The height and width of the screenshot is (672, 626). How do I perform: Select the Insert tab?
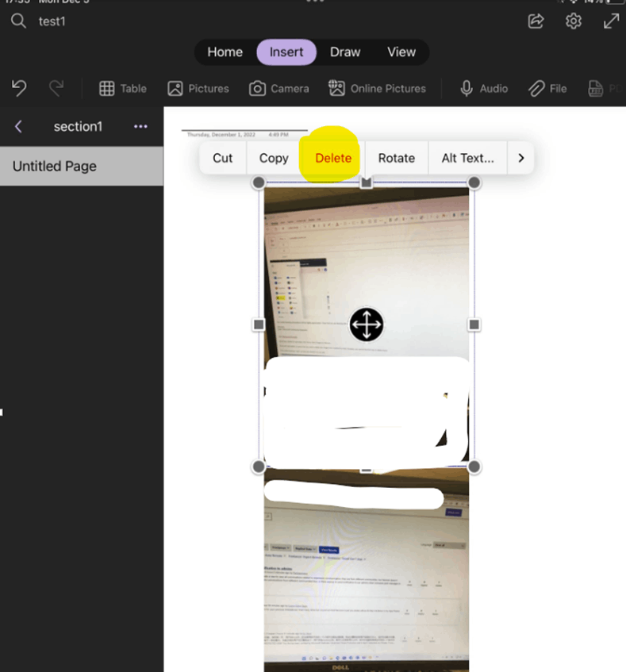(x=286, y=52)
